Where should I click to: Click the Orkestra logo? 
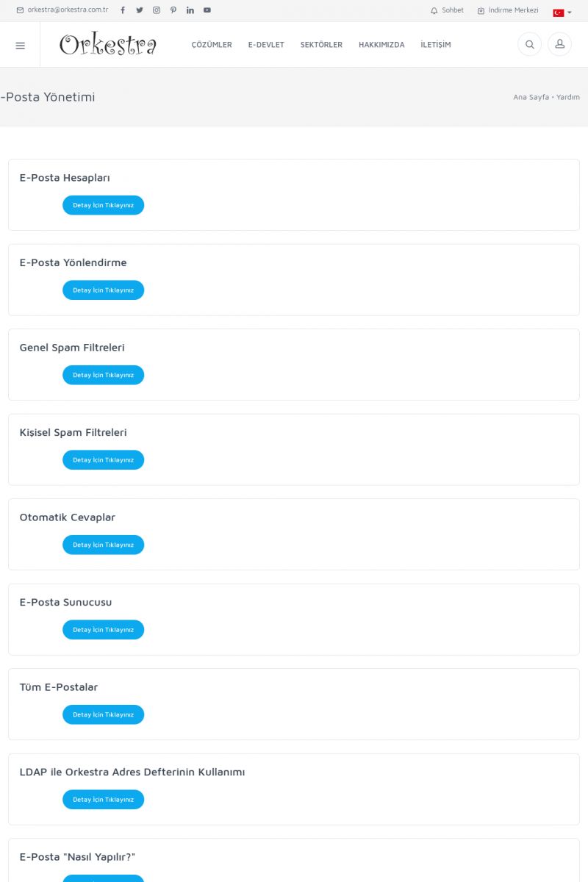(x=108, y=45)
